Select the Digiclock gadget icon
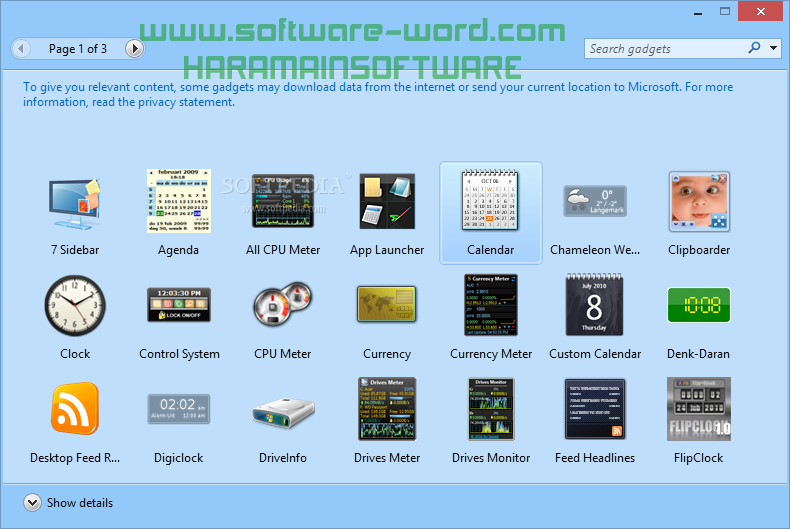This screenshot has height=529, width=790. click(x=179, y=409)
